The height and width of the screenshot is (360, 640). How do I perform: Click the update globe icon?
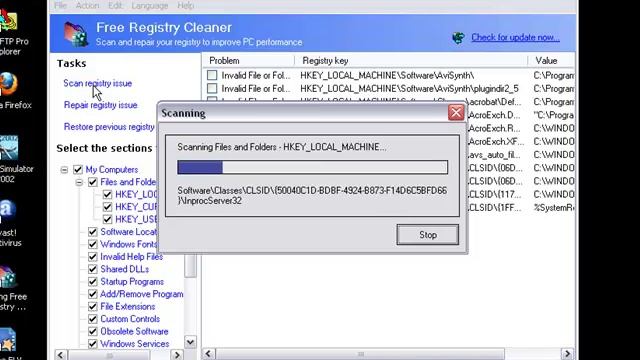click(459, 38)
